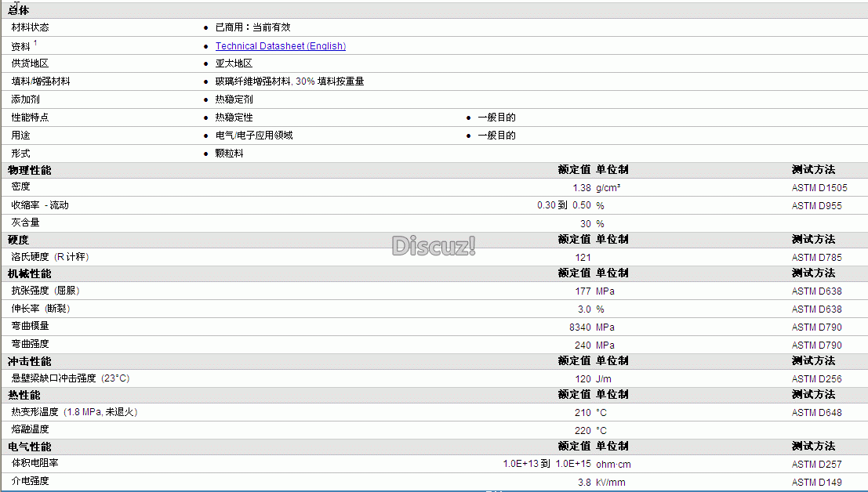Image resolution: width=868 pixels, height=492 pixels.
Task: Click the ASTM D256 test method
Action: pos(816,379)
